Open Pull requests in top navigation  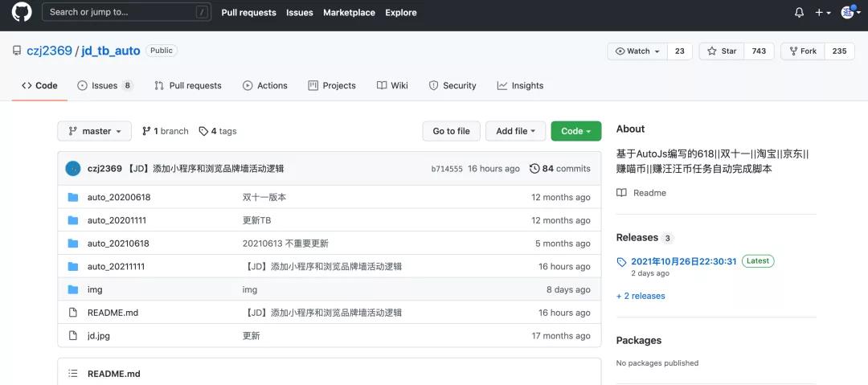[x=248, y=13]
